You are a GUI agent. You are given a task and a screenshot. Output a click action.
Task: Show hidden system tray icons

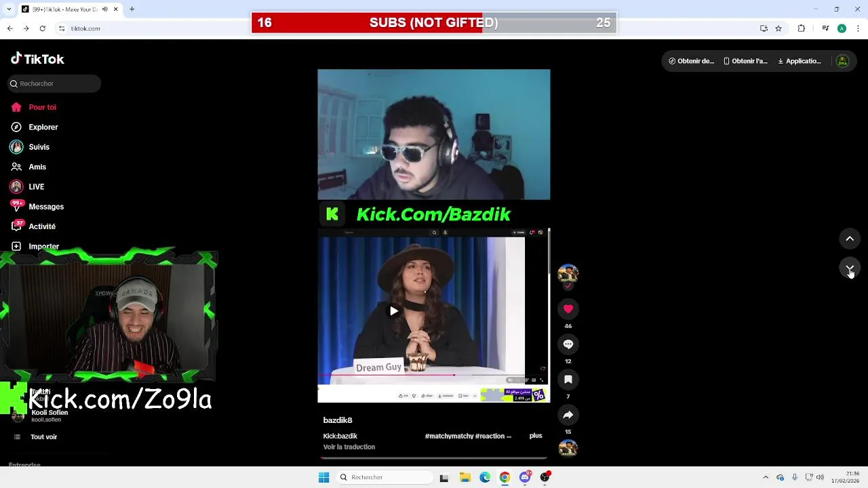(x=766, y=477)
